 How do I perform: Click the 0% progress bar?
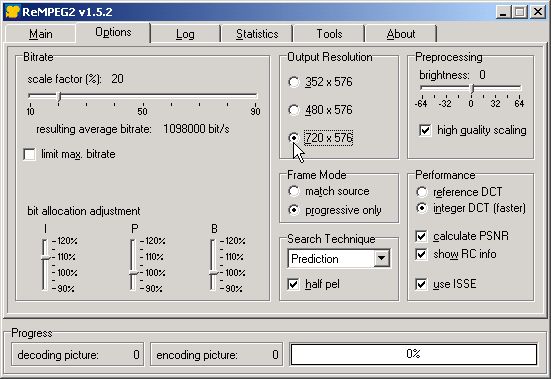point(414,354)
